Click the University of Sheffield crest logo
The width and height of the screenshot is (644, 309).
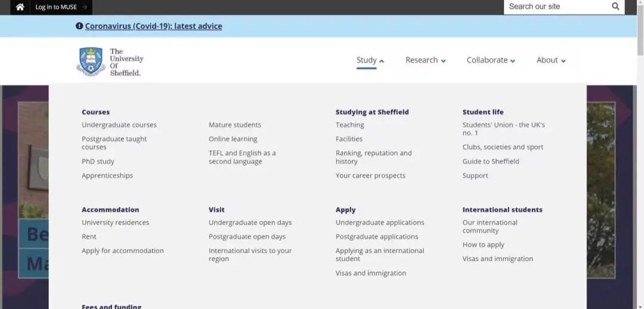point(91,61)
